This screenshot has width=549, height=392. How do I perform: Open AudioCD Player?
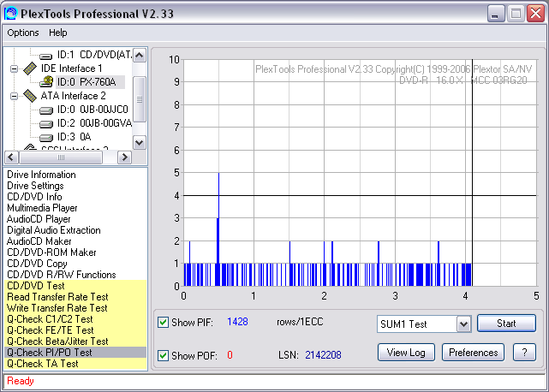pos(39,219)
